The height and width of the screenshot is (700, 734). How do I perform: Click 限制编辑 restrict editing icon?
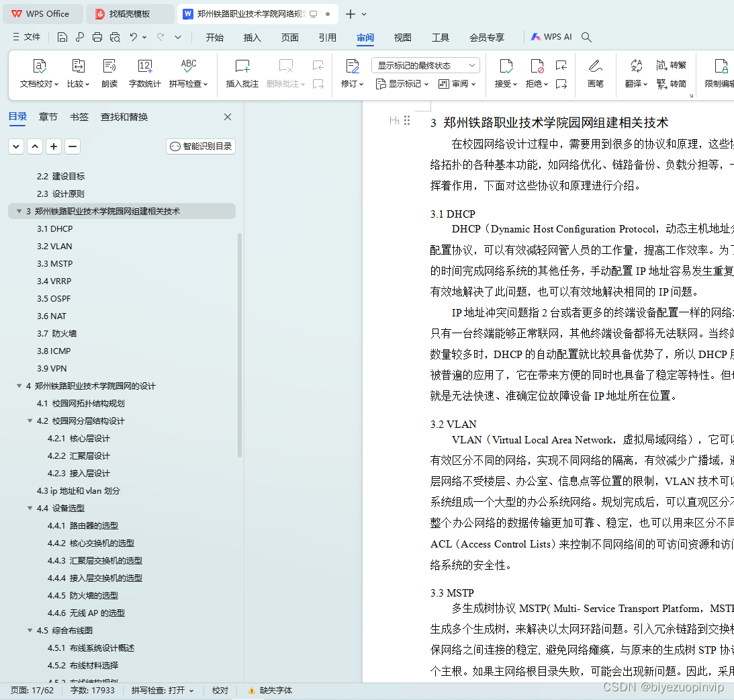coord(719,73)
